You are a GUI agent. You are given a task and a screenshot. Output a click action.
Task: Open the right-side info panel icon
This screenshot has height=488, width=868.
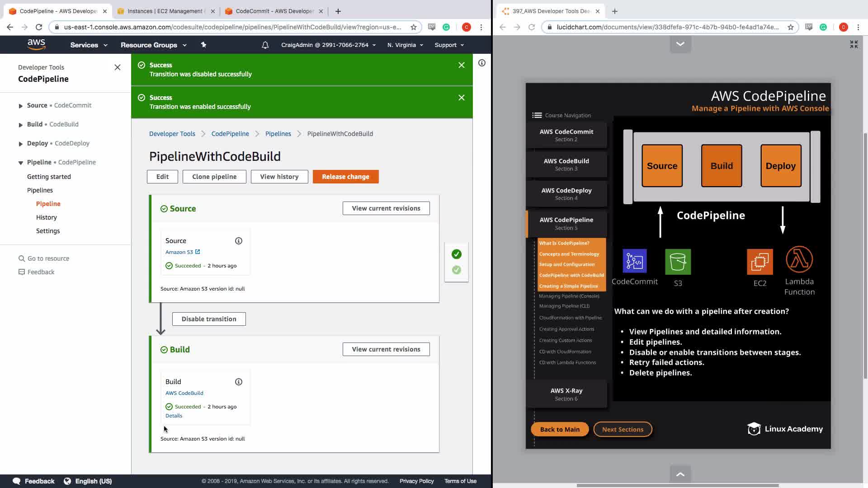tap(482, 63)
